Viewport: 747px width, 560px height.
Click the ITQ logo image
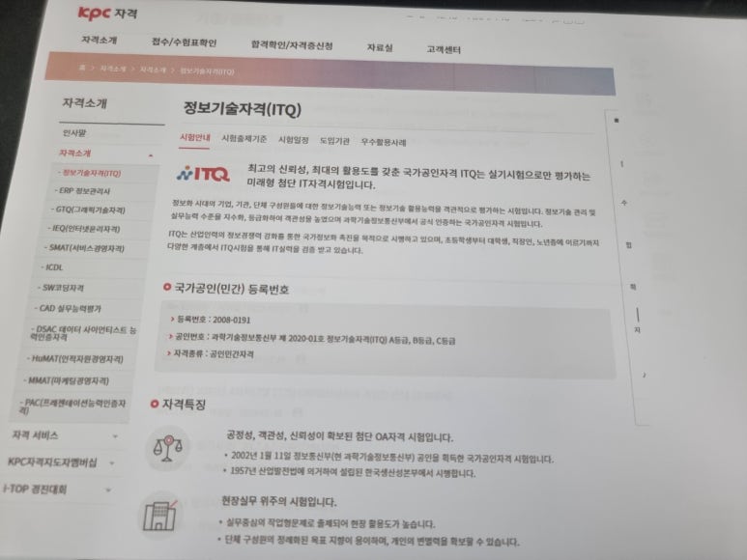coord(203,174)
